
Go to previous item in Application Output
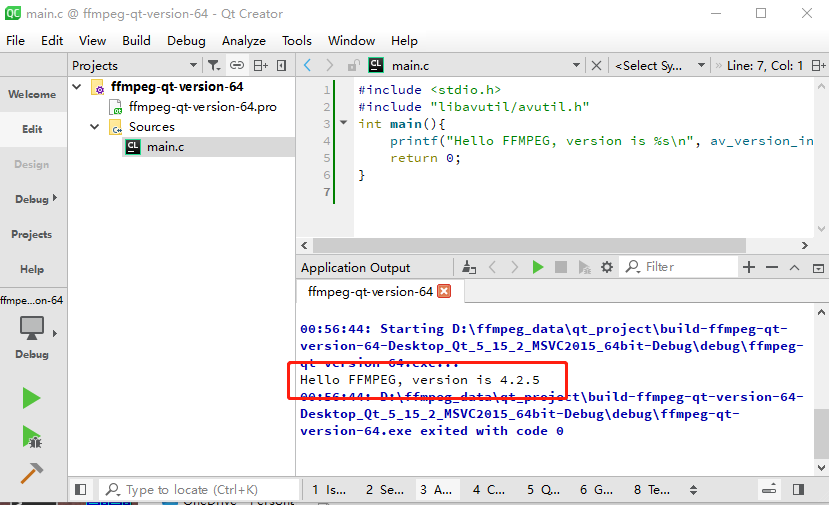(492, 267)
